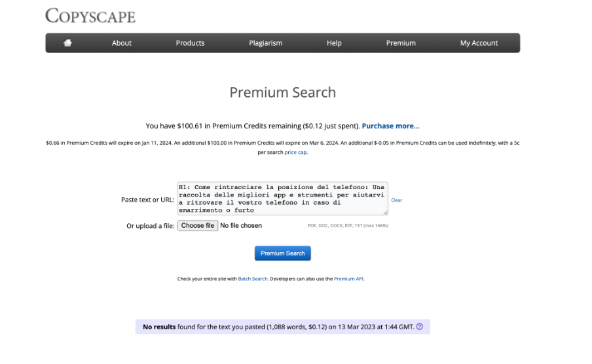
Task: Follow the Purchase more... link
Action: pyautogui.click(x=390, y=126)
